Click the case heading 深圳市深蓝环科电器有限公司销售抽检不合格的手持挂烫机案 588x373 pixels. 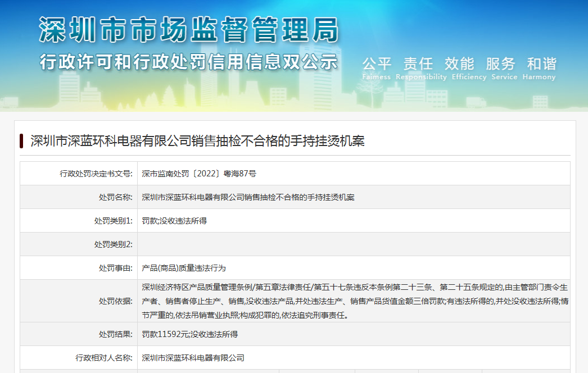[197, 141]
